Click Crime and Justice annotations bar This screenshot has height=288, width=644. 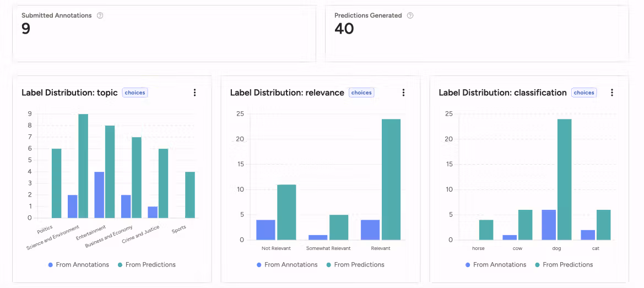pyautogui.click(x=153, y=212)
